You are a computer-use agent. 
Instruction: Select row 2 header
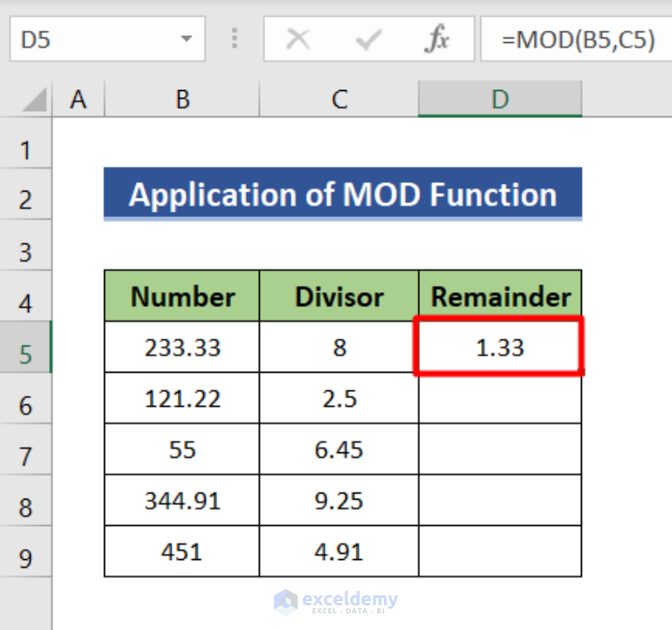click(25, 194)
